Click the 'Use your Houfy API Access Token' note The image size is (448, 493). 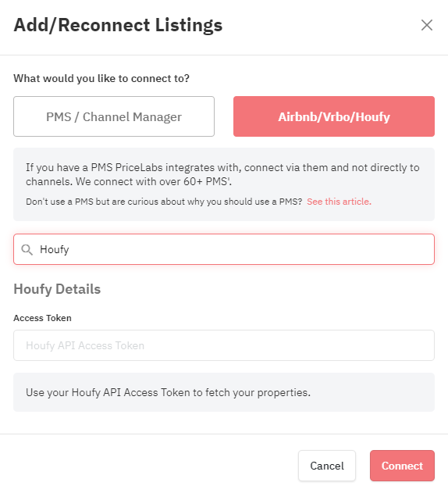pyautogui.click(x=168, y=392)
